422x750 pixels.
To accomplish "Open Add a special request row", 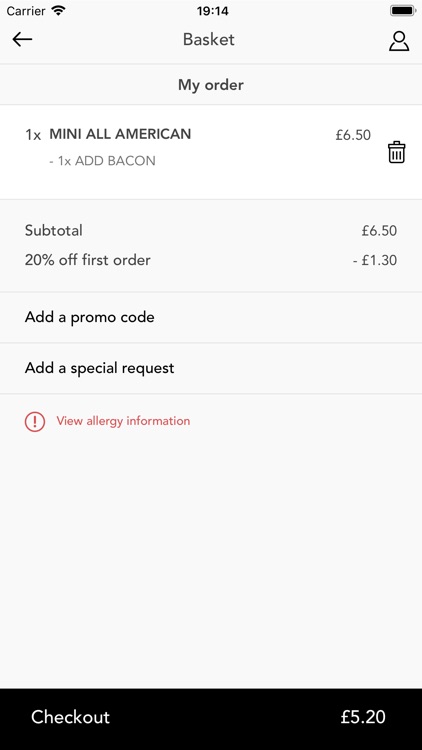I will [x=211, y=368].
